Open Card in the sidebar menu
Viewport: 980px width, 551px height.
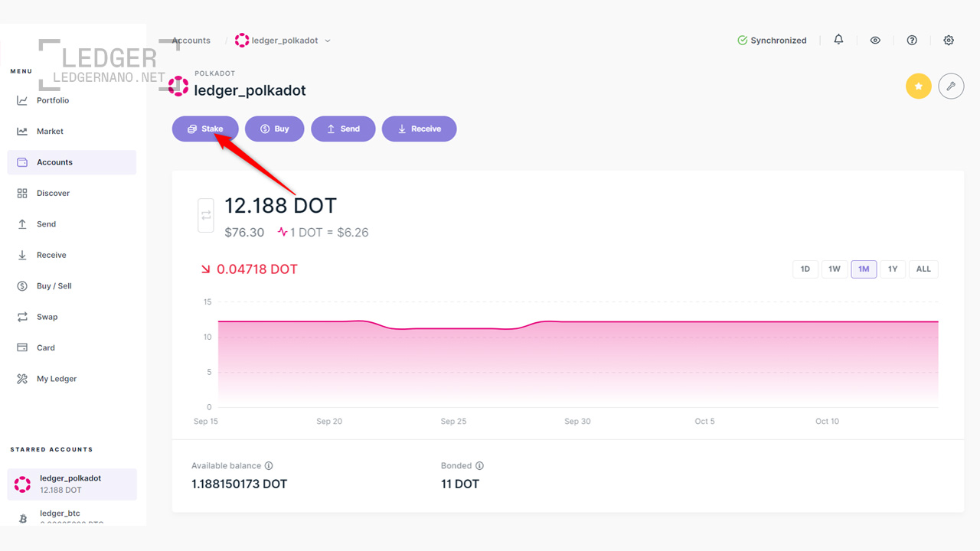[72, 347]
